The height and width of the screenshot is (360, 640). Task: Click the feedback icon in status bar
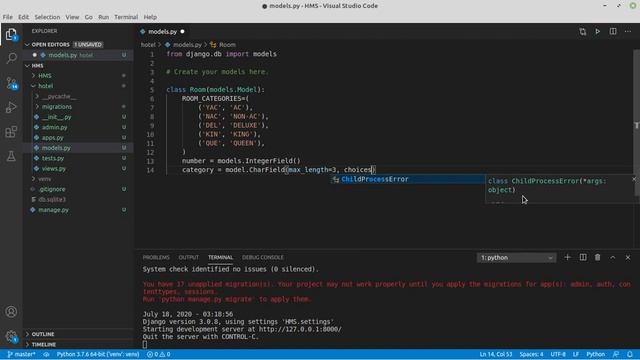click(x=616, y=354)
